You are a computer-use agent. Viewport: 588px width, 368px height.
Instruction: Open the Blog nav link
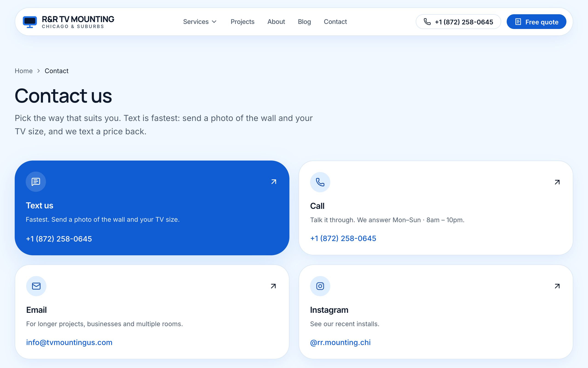(304, 22)
